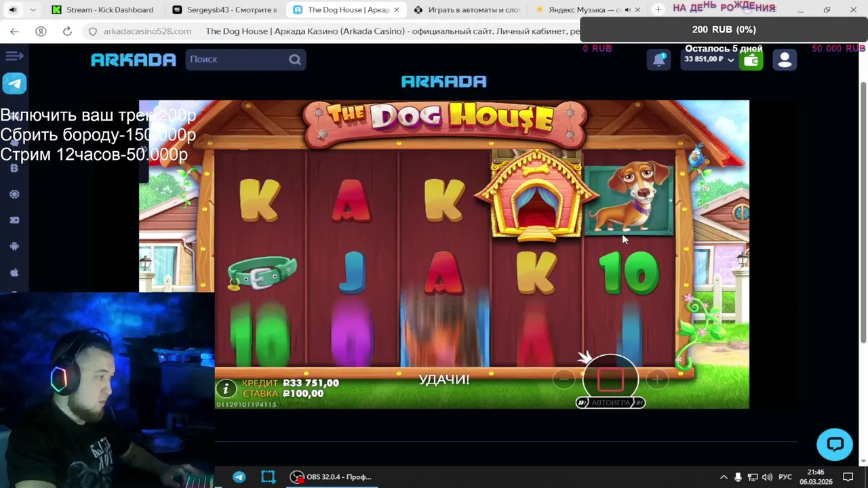This screenshot has width=868, height=488.
Task: Open Telegram from the Windows taskbar
Action: (239, 477)
